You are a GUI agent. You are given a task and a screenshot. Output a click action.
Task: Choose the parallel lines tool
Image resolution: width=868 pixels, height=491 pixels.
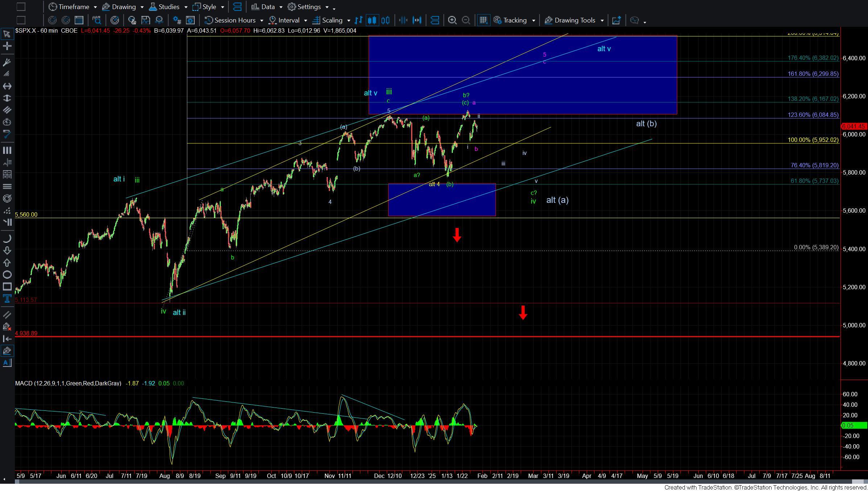tap(7, 110)
